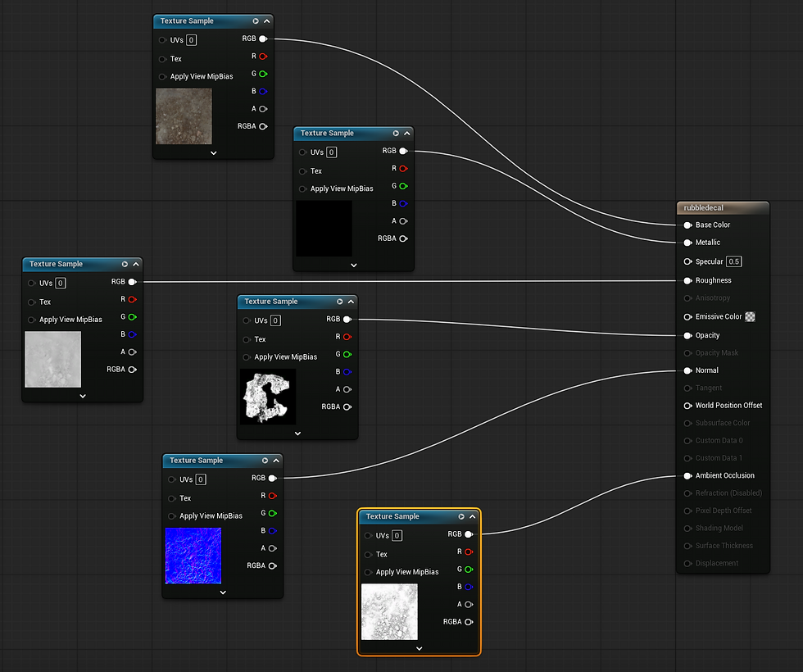Click Roughness pin on rubbledecal node

point(687,280)
